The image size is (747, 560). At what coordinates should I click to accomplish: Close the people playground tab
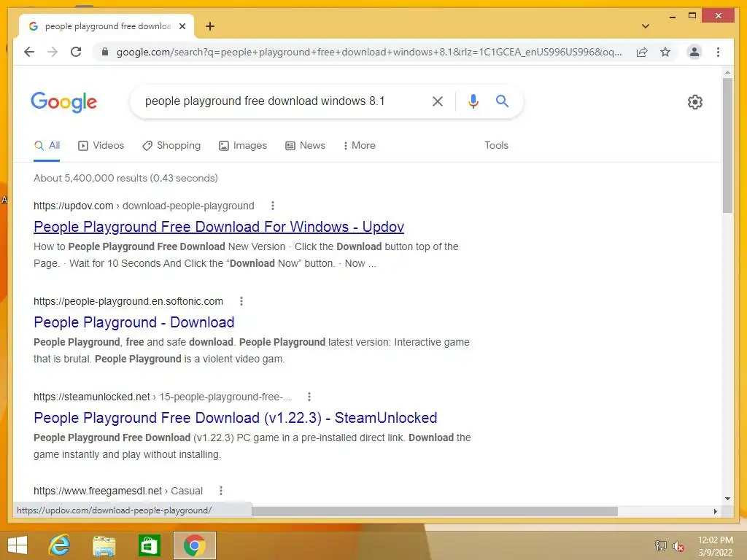coord(182,26)
